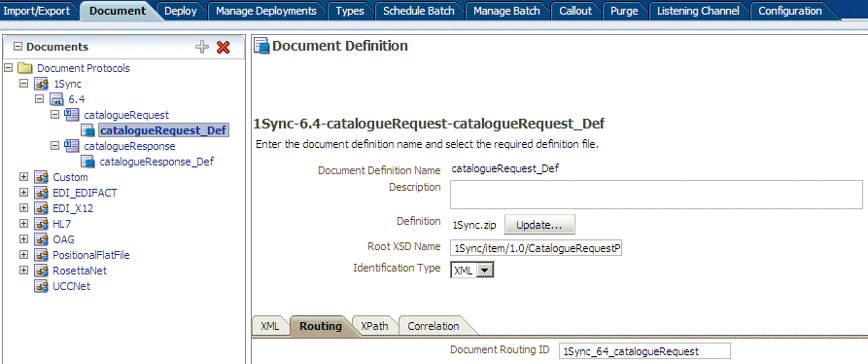Image resolution: width=868 pixels, height=364 pixels.
Task: Click the green plus add document icon
Action: pos(202,47)
